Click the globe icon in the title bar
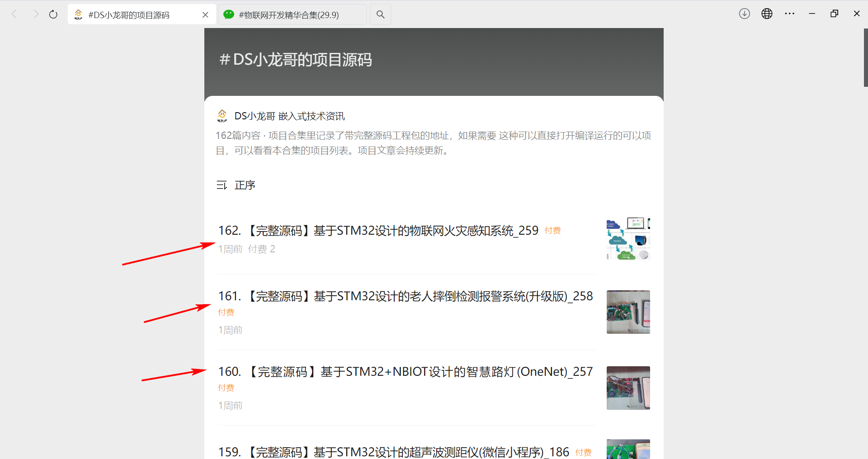The width and height of the screenshot is (868, 459). tap(767, 14)
